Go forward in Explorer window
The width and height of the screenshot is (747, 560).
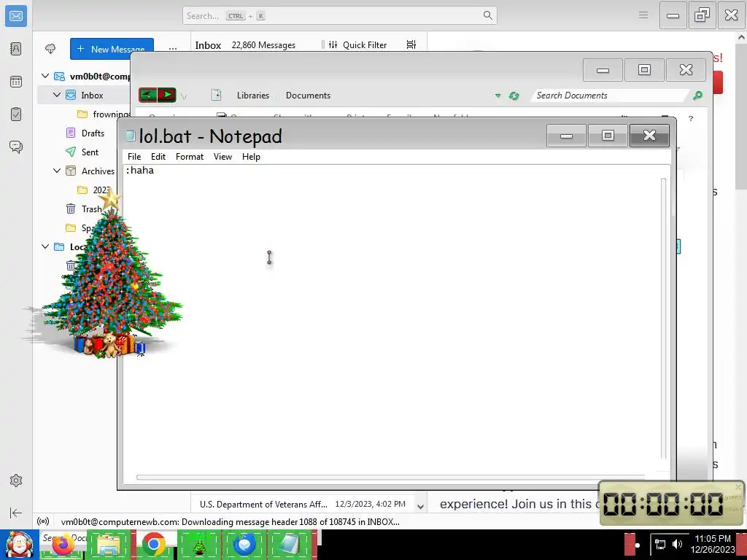tap(167, 95)
